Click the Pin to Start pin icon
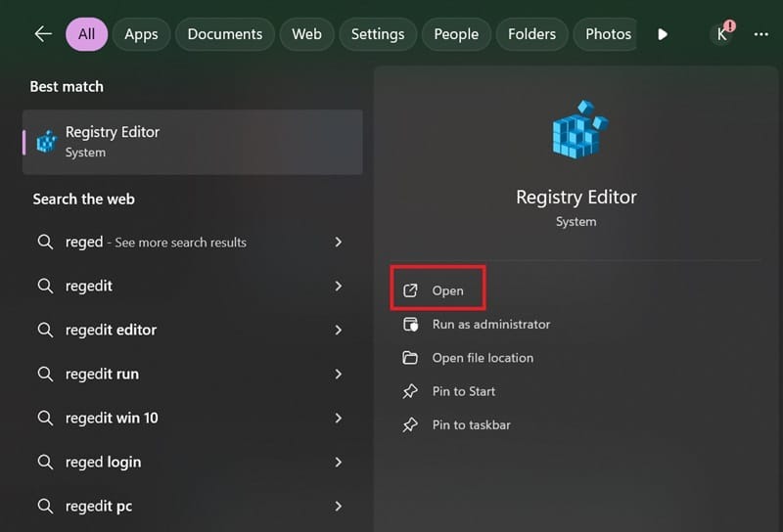This screenshot has height=532, width=783. [x=410, y=391]
